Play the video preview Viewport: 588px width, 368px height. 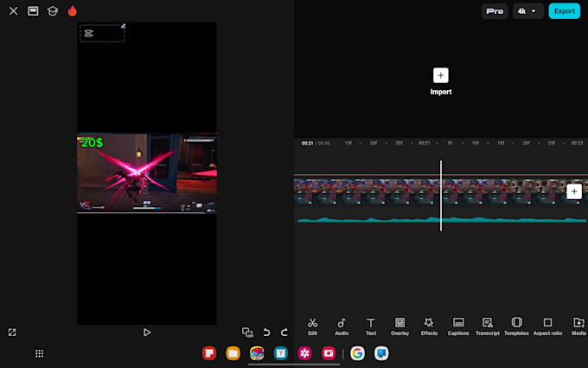(147, 332)
